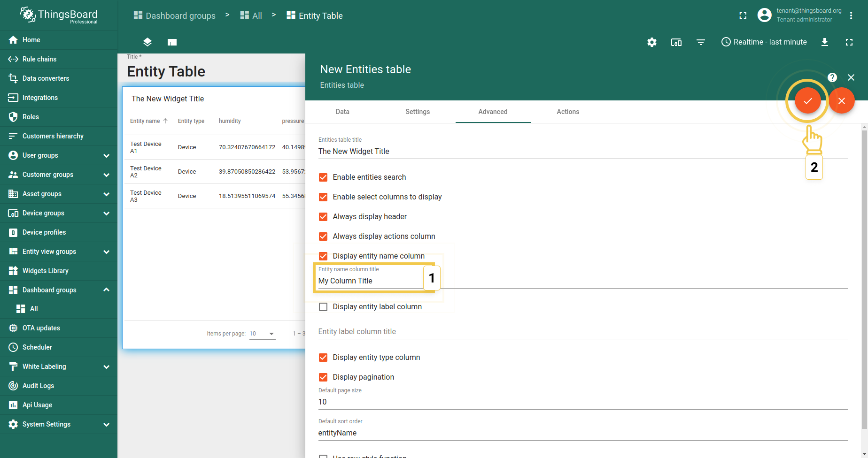Viewport: 868px width, 458px height.
Task: Toggle Display pagination checkbox
Action: tap(323, 377)
